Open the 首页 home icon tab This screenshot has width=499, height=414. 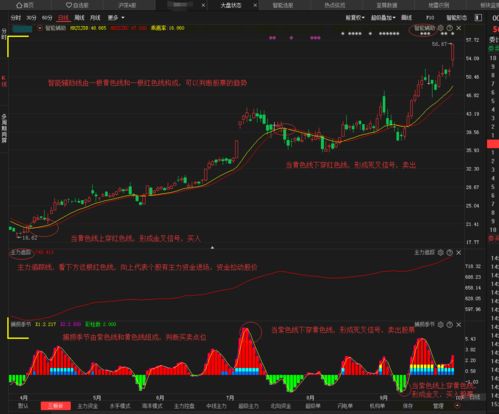point(25,5)
